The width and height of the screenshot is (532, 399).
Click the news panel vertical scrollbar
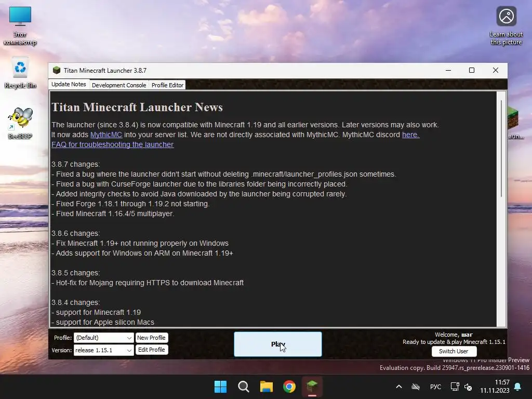tap(501, 149)
